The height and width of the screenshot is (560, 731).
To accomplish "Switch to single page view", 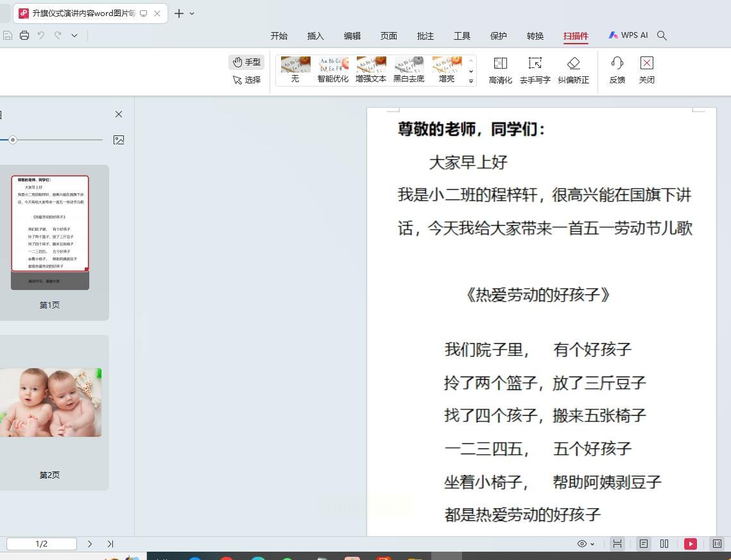I will pos(644,544).
